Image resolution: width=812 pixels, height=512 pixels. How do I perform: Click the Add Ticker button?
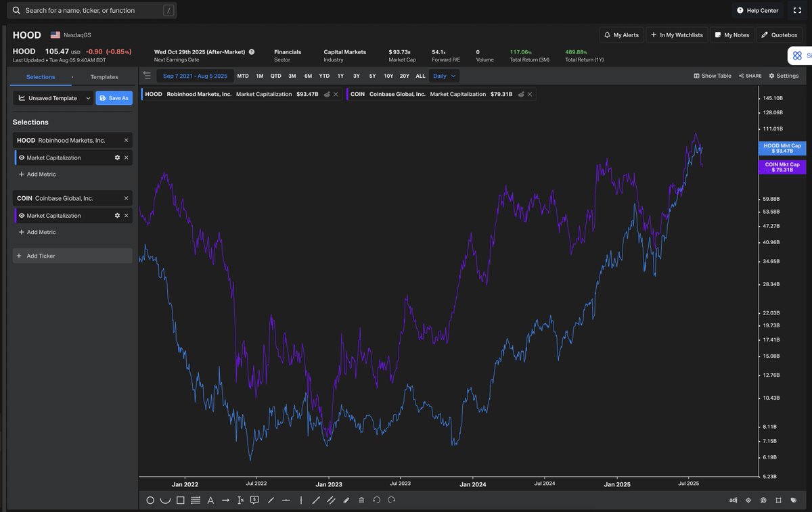[x=72, y=256]
